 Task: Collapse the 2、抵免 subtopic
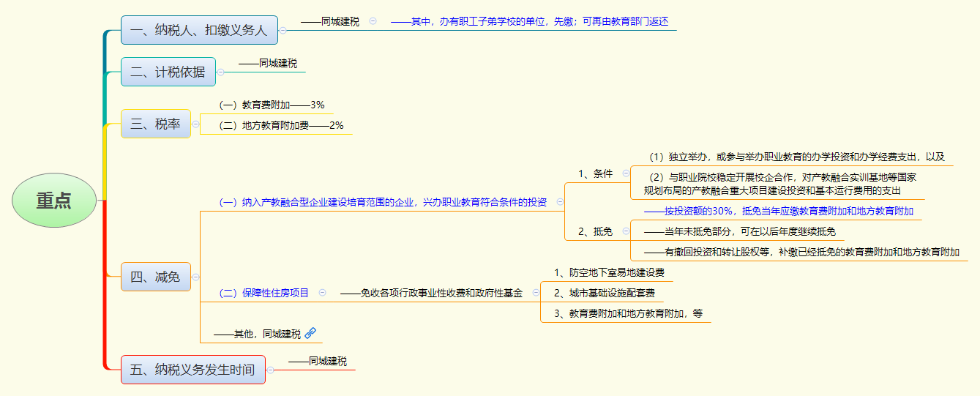click(626, 231)
